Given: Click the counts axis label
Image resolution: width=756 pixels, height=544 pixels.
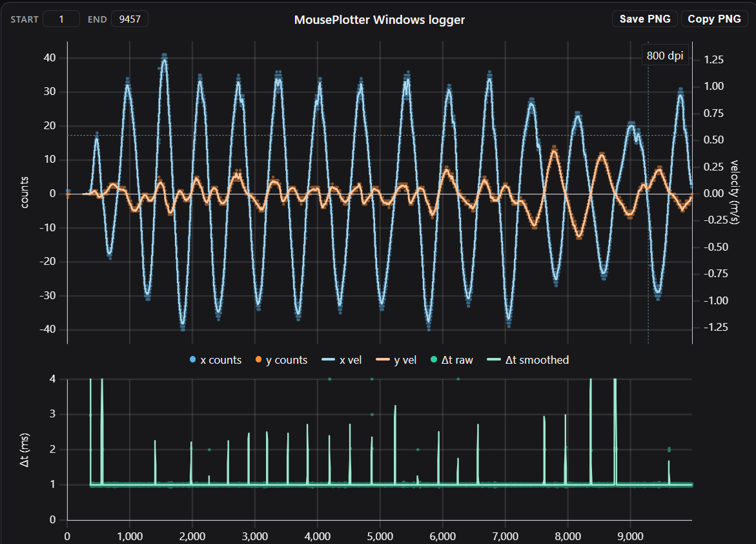Looking at the screenshot, I should click(x=24, y=193).
